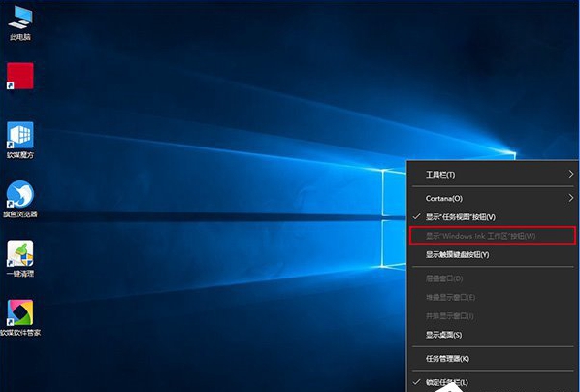Click 显示桌面(S) in the context menu

click(493, 335)
